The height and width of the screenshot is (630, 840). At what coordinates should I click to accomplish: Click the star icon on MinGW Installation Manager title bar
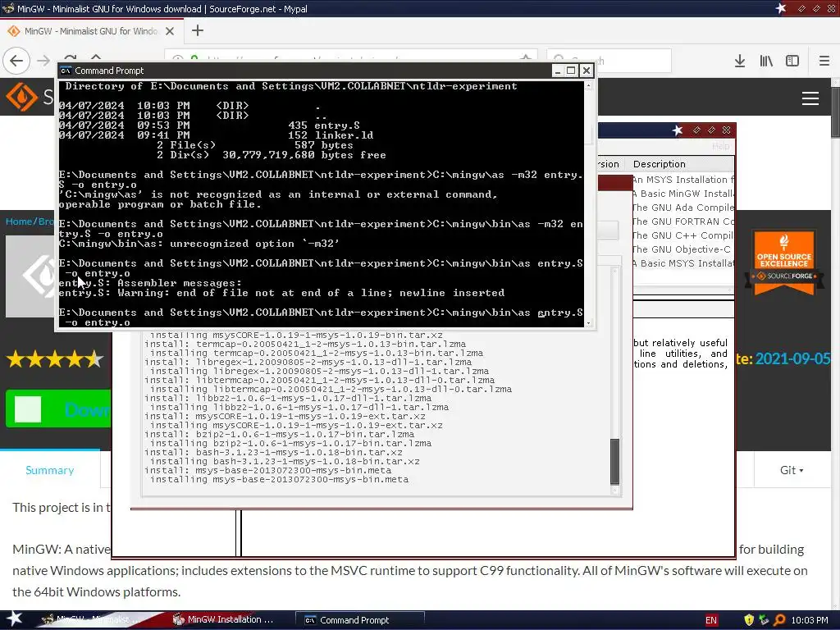[x=678, y=130]
